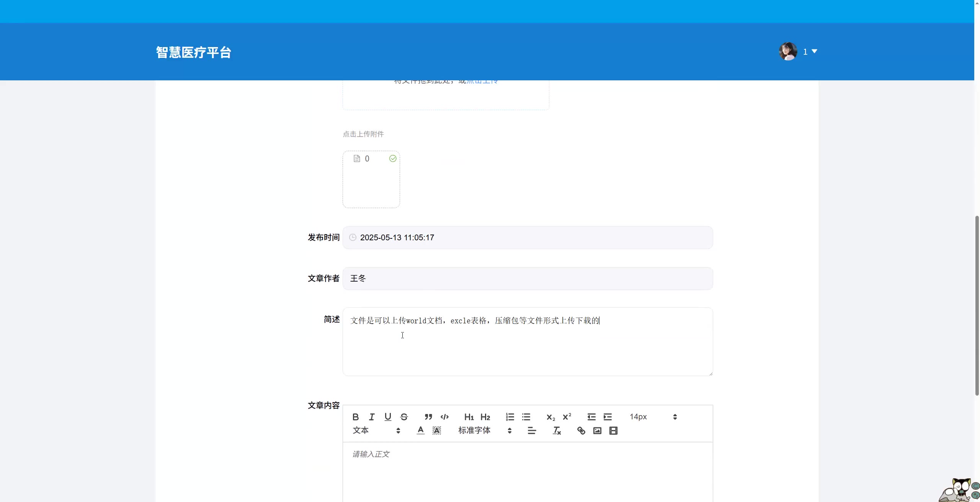This screenshot has width=980, height=502.
Task: Insert a video into article
Action: 613,430
